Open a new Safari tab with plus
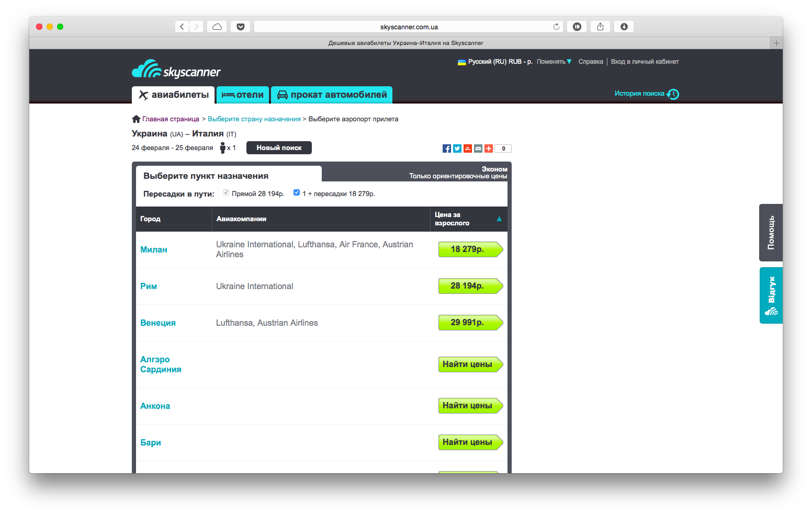The width and height of the screenshot is (812, 515). pos(776,43)
